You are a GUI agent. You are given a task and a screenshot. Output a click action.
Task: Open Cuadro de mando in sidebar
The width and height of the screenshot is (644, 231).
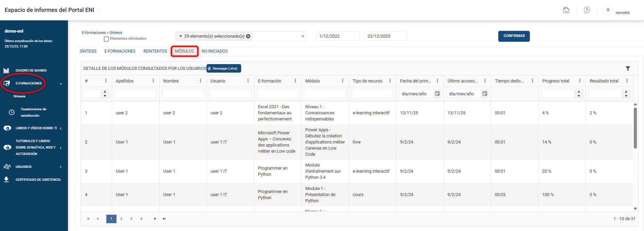click(31, 71)
